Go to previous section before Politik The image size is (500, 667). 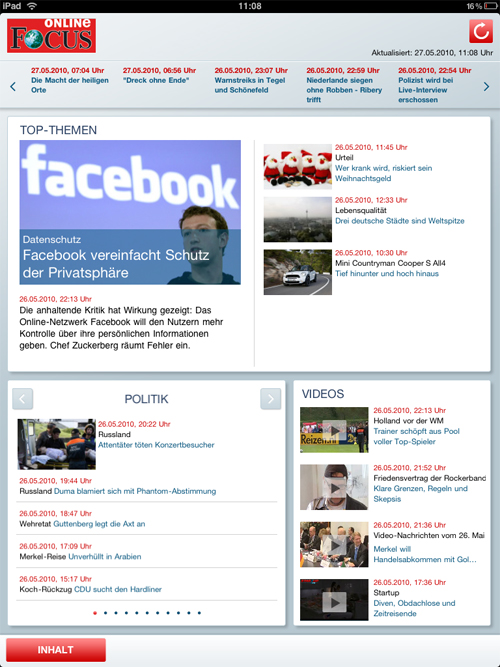(23, 399)
